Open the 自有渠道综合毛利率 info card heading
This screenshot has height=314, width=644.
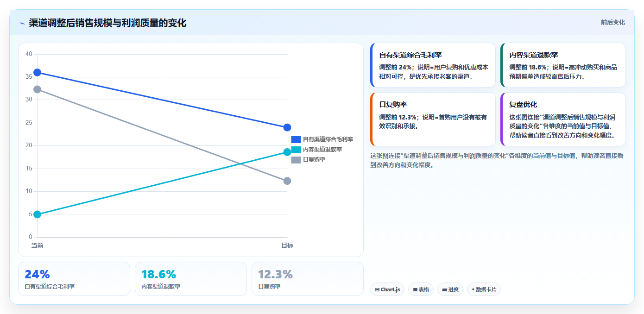coord(410,55)
